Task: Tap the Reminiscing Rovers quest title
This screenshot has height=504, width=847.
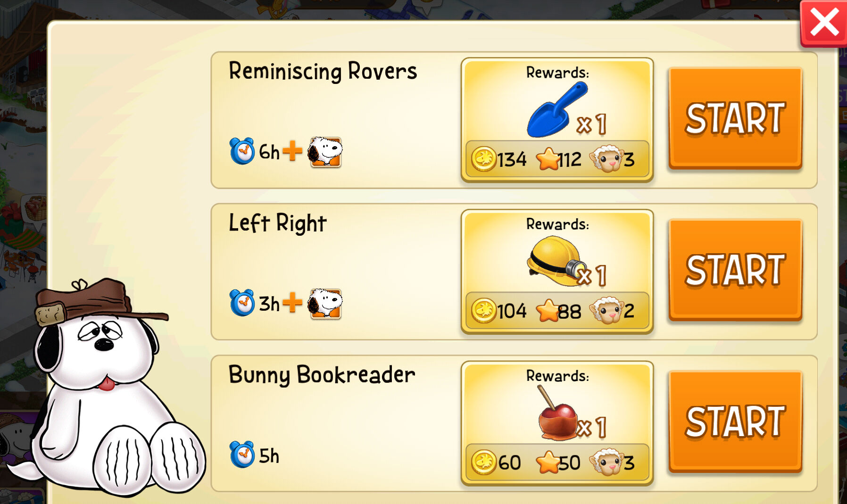Action: pos(323,71)
